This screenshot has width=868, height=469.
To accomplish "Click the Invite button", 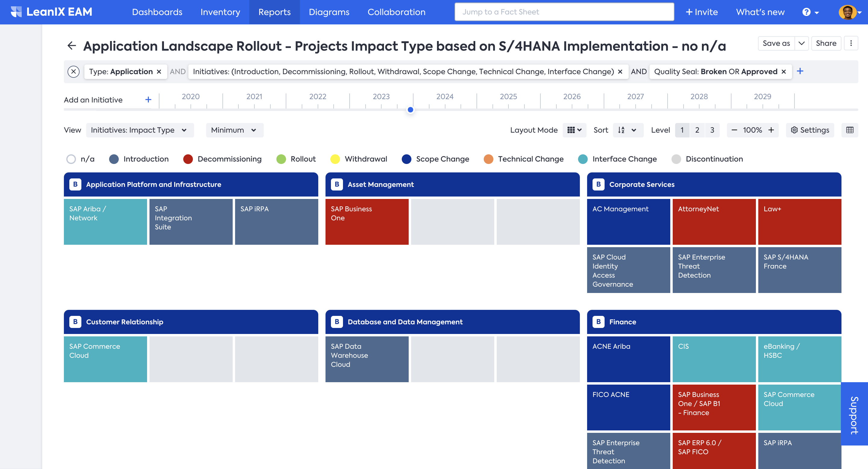I will (x=702, y=12).
